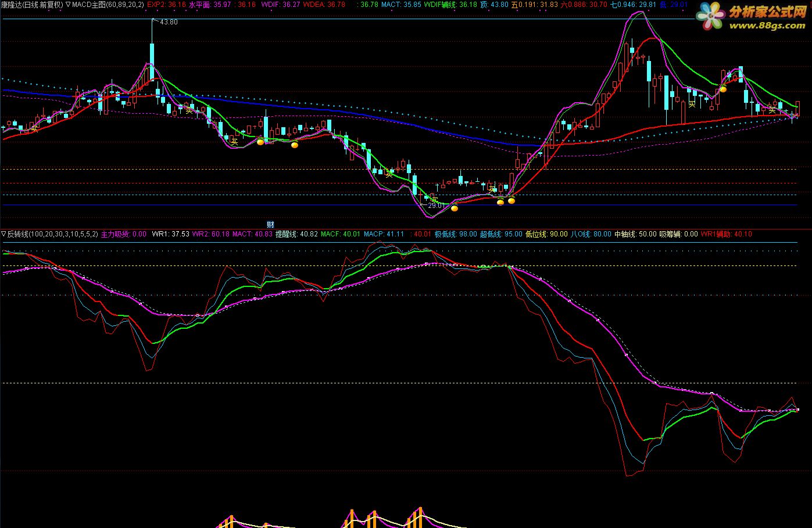Screen dimensions: 812x528
Task: Click the WDIF辅线: 36.18 readout
Action: coord(450,4)
